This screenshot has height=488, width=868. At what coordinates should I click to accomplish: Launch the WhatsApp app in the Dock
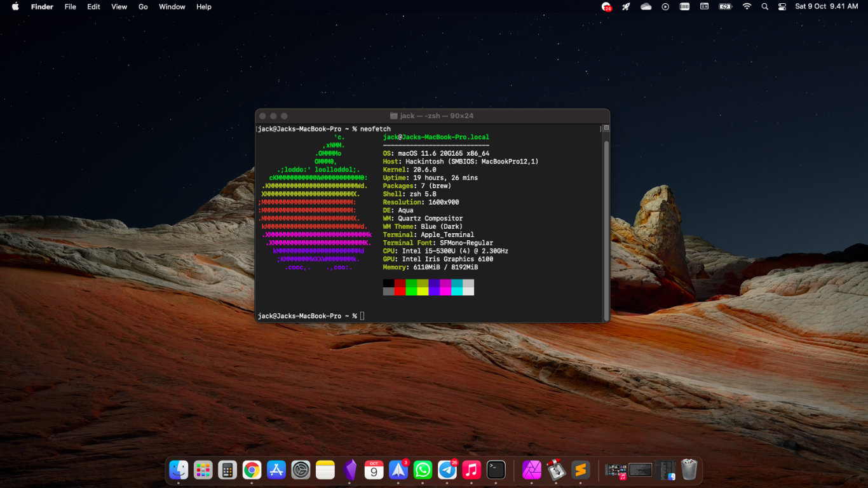423,470
